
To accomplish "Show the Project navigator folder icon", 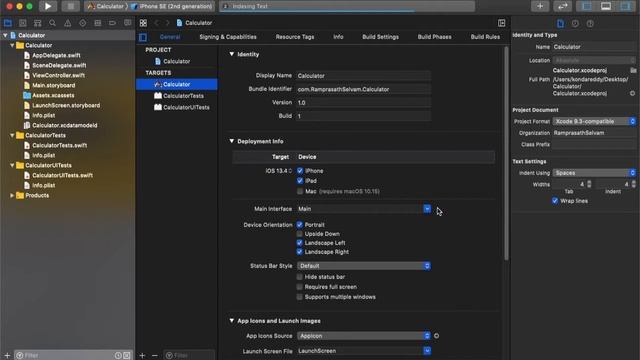I will [x=8, y=23].
